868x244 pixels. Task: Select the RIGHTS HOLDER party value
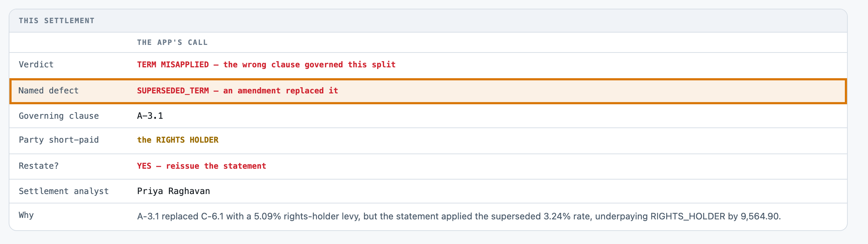coord(178,140)
